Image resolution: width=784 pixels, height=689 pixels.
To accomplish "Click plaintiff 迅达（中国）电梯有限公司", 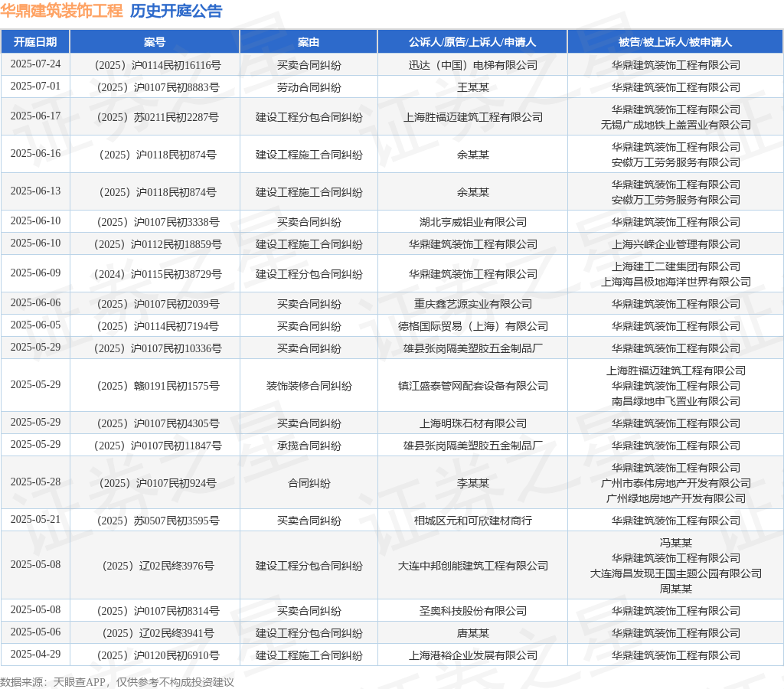I will click(x=472, y=65).
